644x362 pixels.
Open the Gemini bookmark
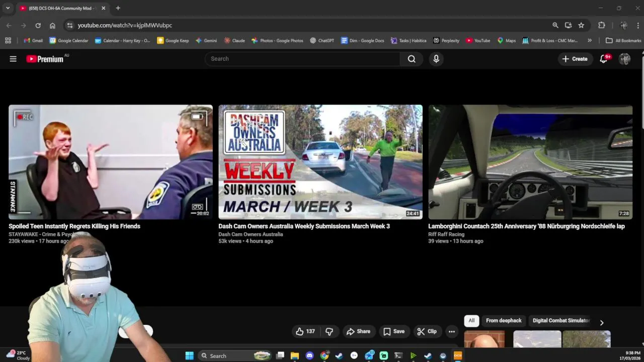[206, 41]
